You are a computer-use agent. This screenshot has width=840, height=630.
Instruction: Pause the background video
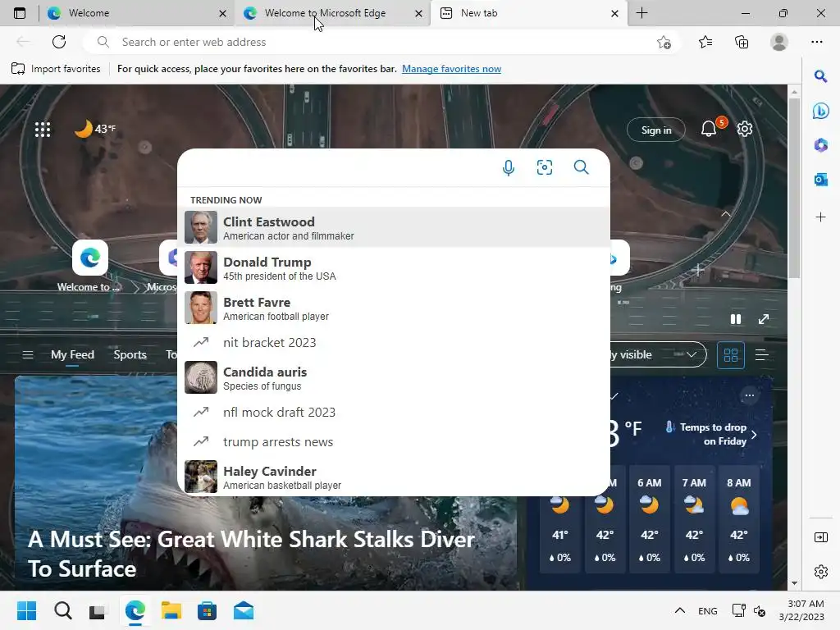click(736, 319)
